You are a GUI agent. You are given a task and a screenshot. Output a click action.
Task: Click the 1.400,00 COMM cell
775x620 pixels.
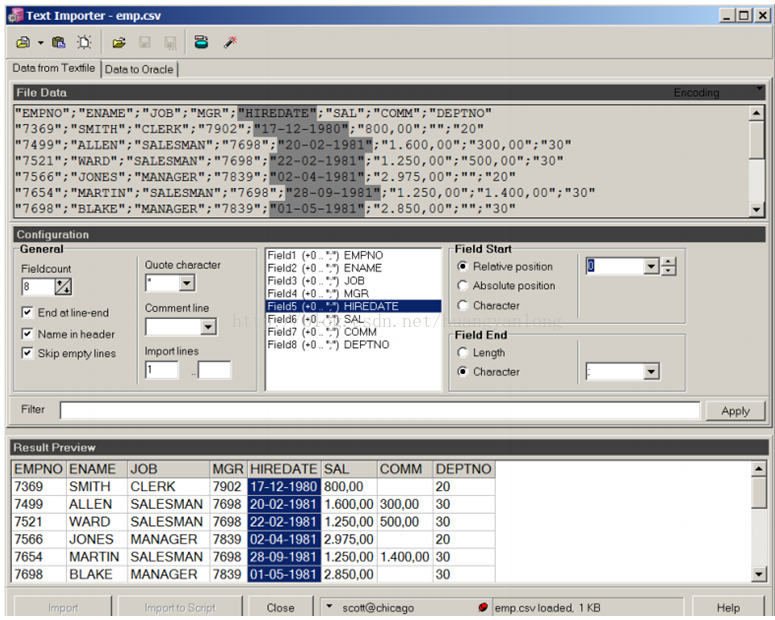click(405, 557)
